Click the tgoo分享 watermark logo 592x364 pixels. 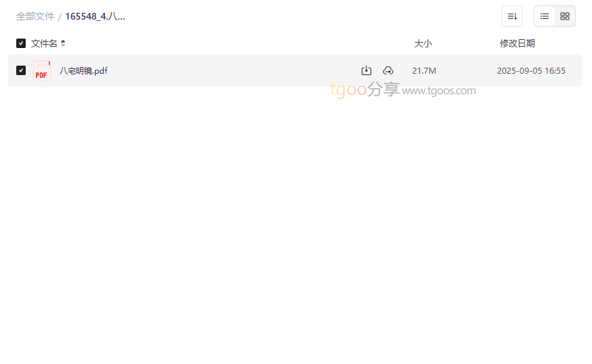pyautogui.click(x=364, y=90)
